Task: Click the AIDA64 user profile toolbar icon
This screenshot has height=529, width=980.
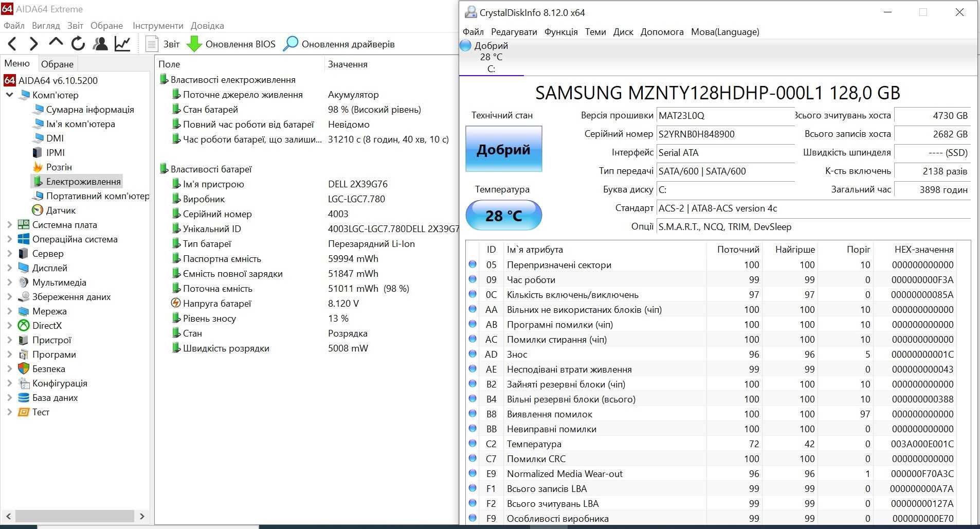Action: click(100, 44)
